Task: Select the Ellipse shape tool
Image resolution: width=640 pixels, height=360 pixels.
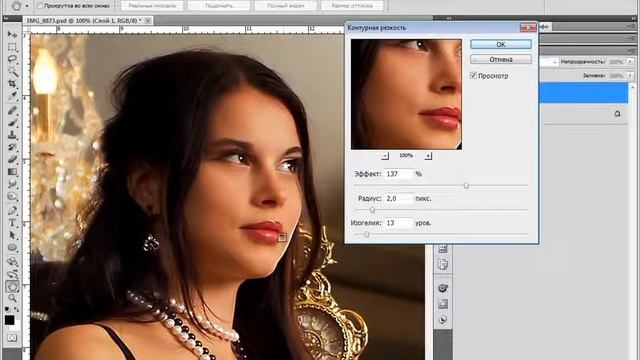Action: [12, 248]
